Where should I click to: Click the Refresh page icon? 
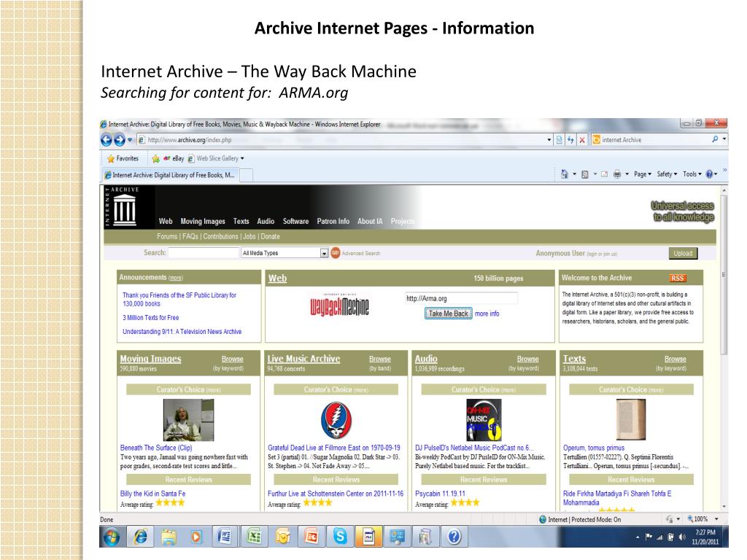point(570,140)
